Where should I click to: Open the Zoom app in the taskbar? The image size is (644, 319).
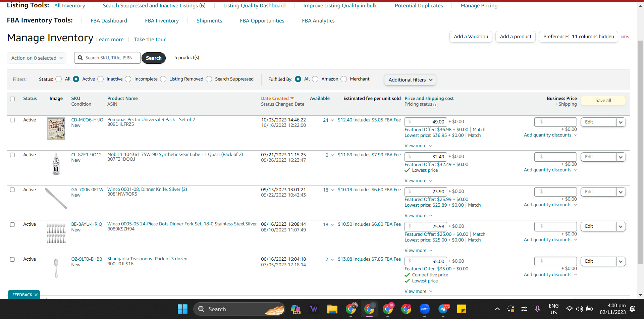pyautogui.click(x=425, y=309)
